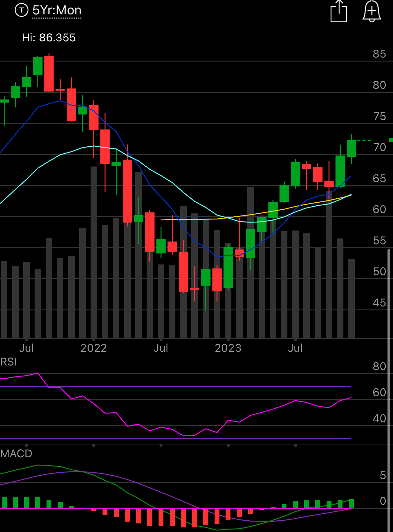Image resolution: width=393 pixels, height=532 pixels.
Task: Select the MACD indicator label
Action: (x=16, y=454)
